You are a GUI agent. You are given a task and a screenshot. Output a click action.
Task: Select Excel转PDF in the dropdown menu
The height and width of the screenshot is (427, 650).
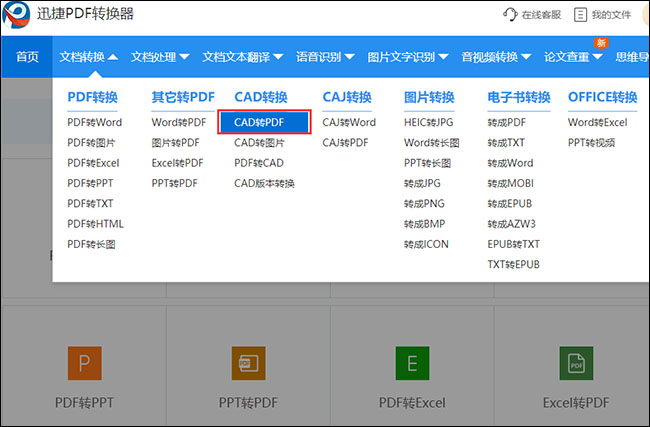click(x=177, y=163)
